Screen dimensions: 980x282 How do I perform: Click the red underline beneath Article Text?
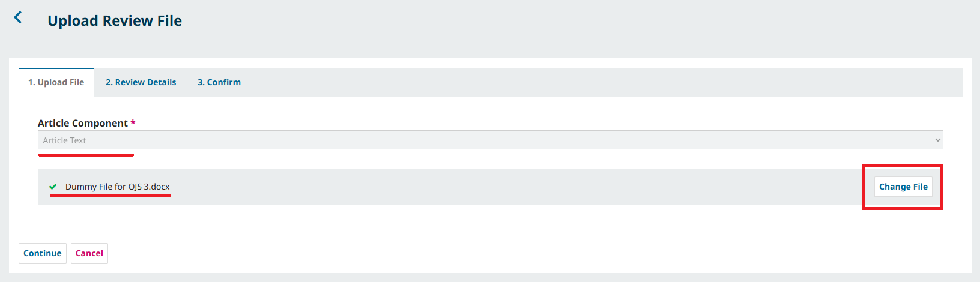(x=86, y=155)
